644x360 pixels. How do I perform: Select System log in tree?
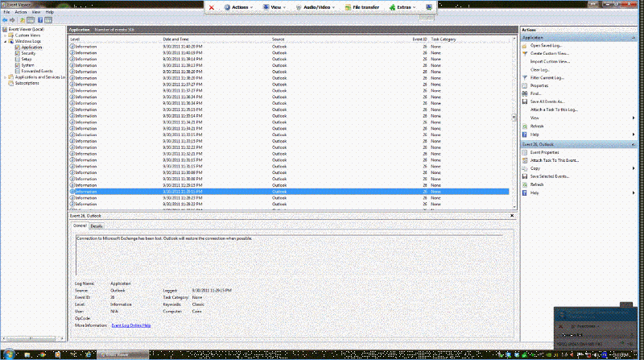(x=27, y=65)
